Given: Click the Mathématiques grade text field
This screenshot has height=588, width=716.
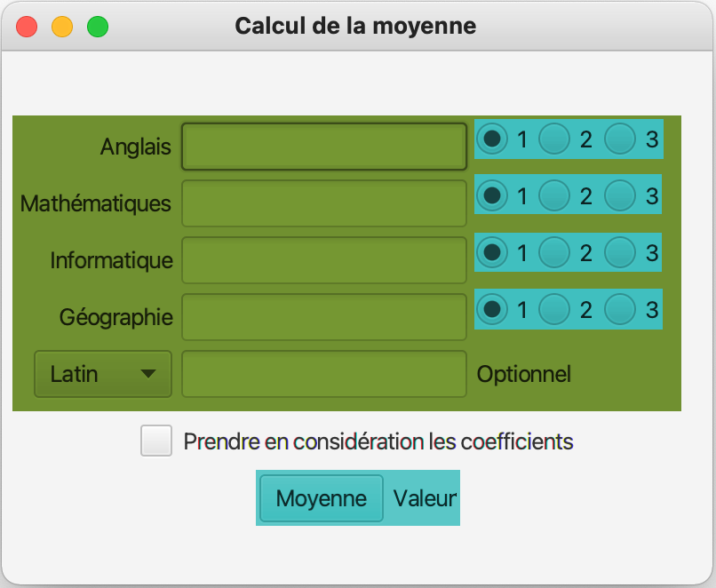Looking at the screenshot, I should tap(324, 203).
